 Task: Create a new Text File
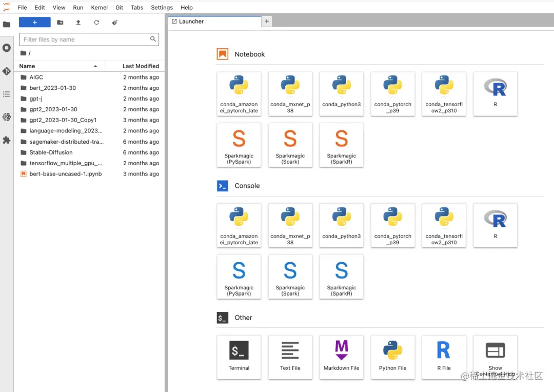point(290,357)
